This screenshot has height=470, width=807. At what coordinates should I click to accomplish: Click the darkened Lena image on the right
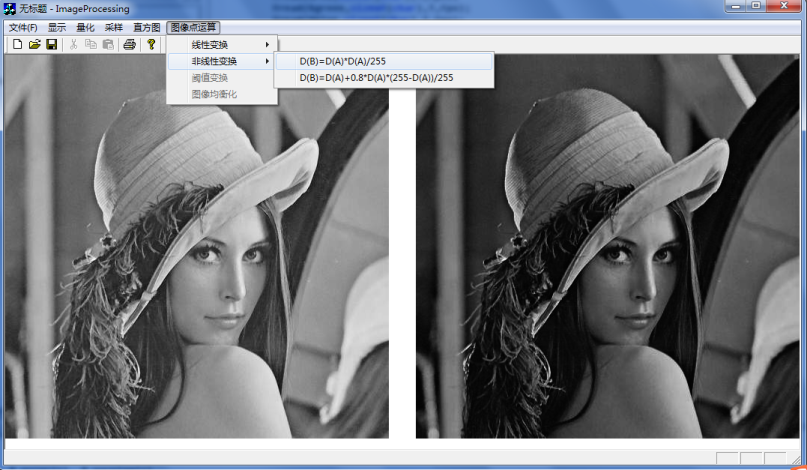pos(608,246)
